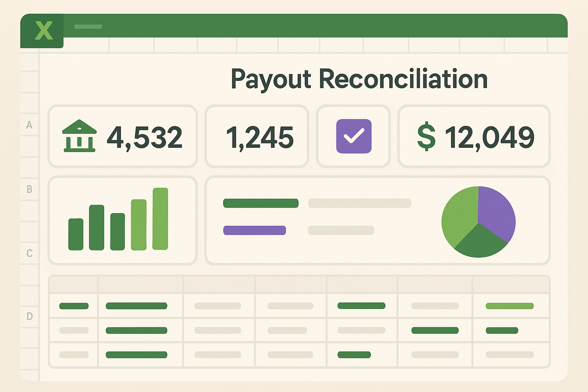Click the green bank building icon
This screenshot has height=392, width=588.
(x=79, y=136)
